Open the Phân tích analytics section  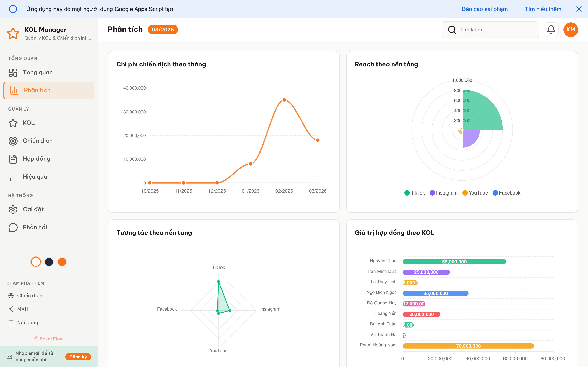pos(37,90)
